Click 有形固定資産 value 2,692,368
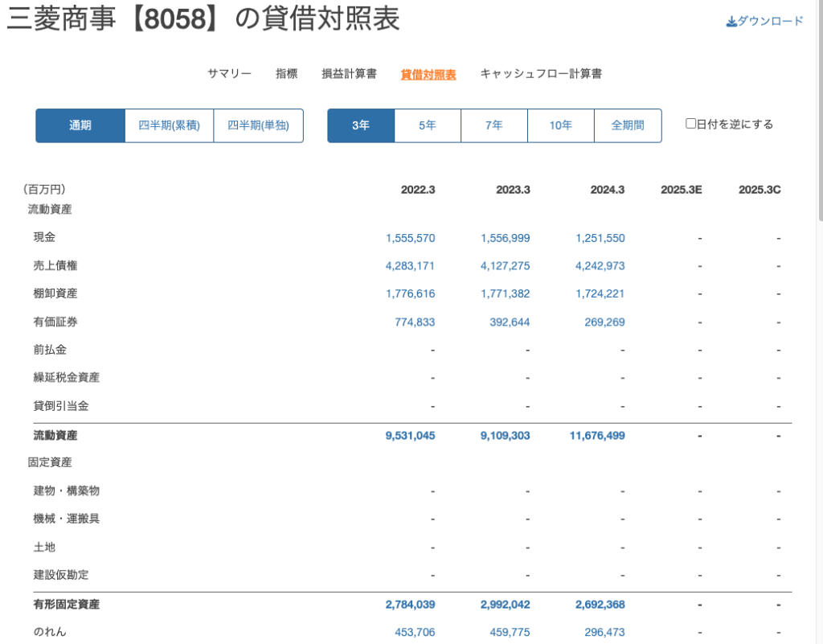Image resolution: width=823 pixels, height=644 pixels. point(600,605)
